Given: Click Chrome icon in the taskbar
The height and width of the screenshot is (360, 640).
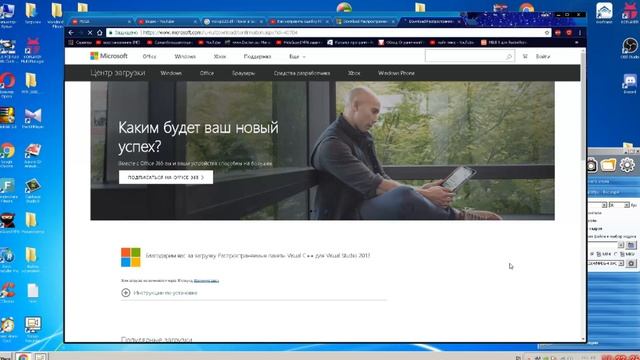Looking at the screenshot, I should pyautogui.click(x=23, y=356).
